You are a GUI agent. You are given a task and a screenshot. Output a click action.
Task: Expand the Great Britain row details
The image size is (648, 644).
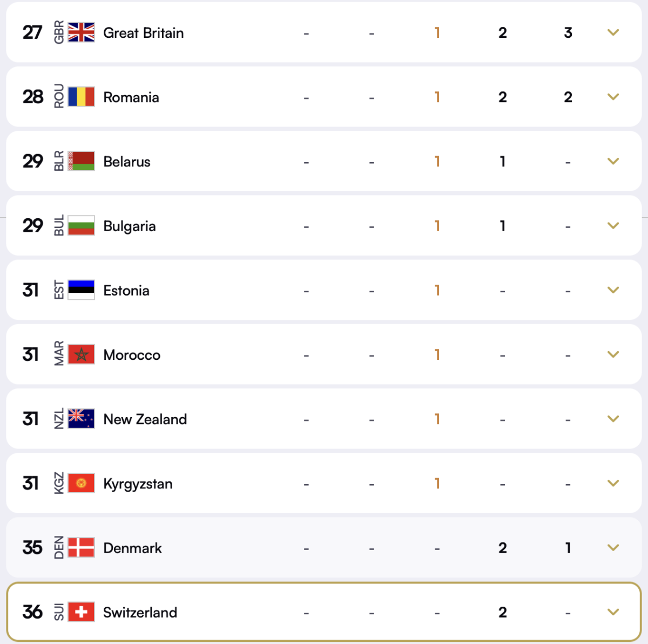click(613, 32)
